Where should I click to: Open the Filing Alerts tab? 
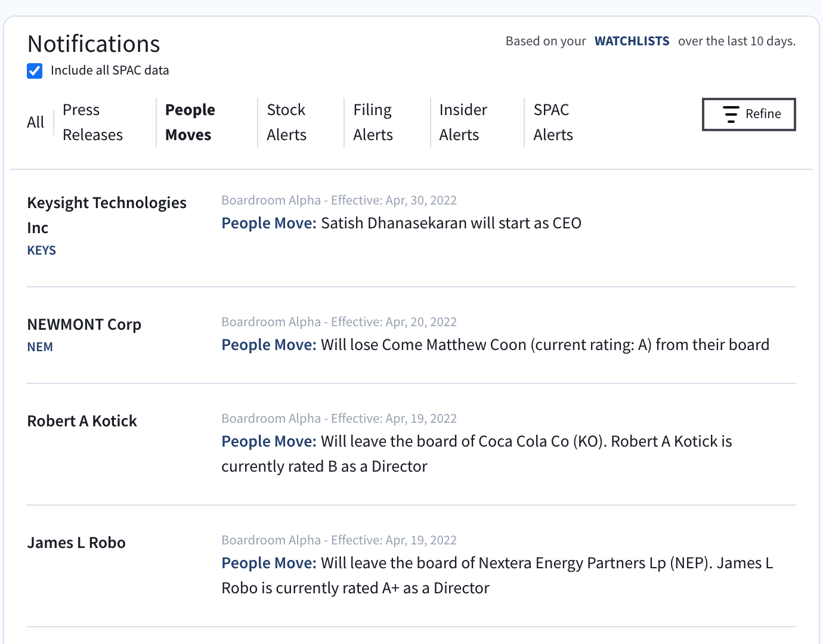coord(373,122)
